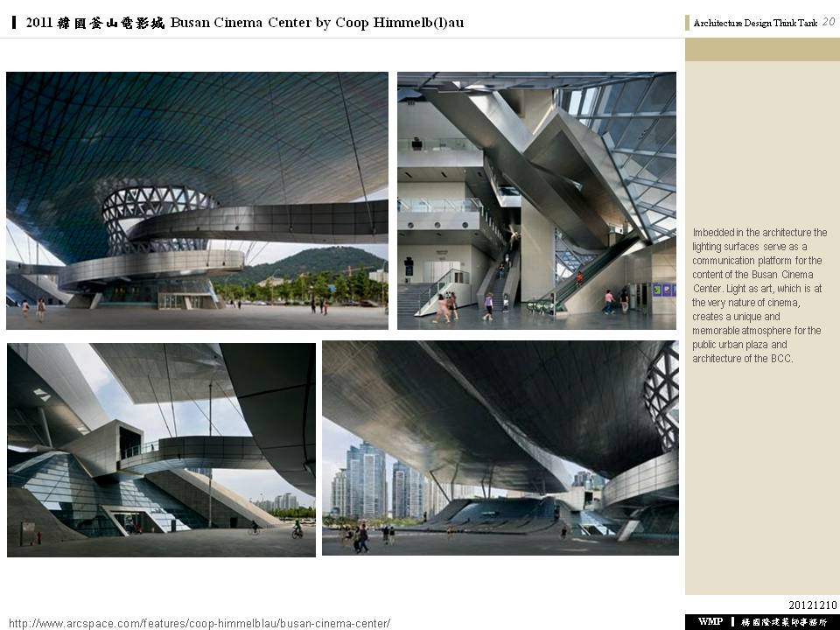This screenshot has height=630, width=840.
Task: Click the Architecture Design Think Tank header
Action: point(755,24)
